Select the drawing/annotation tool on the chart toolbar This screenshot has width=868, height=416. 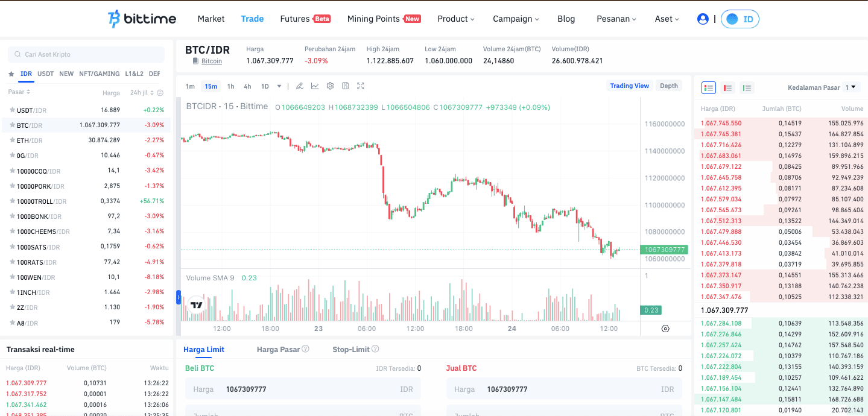[300, 86]
